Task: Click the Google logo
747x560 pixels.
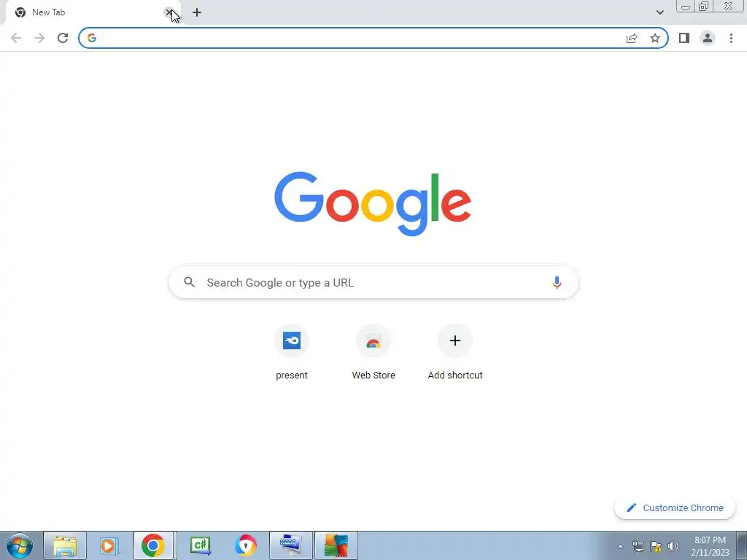Action: point(373,204)
